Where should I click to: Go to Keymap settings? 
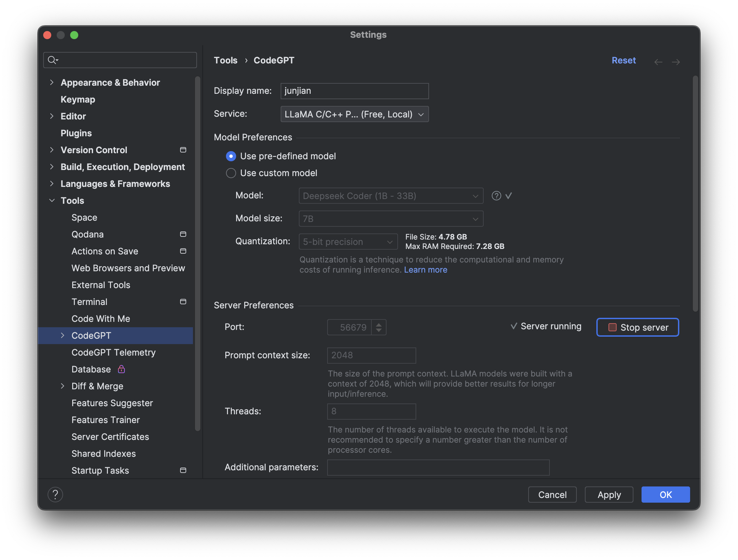pos(78,99)
